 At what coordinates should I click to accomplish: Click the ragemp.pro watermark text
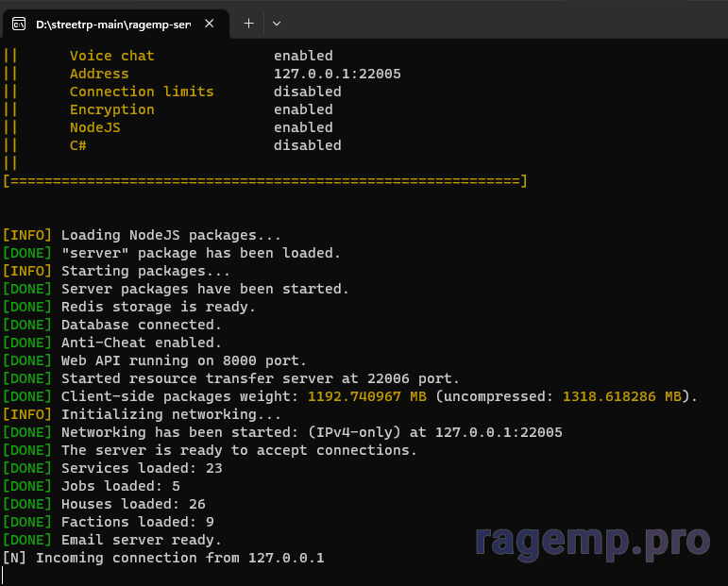point(591,541)
